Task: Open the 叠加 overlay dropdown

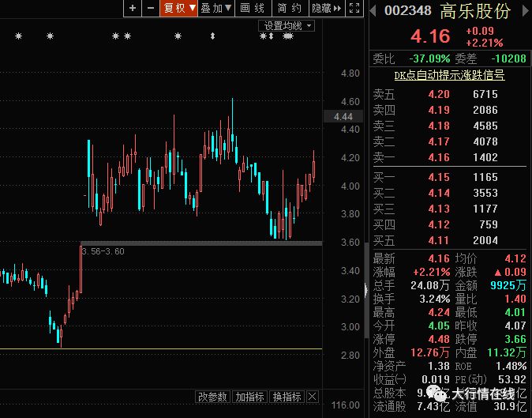Action: coord(216,8)
